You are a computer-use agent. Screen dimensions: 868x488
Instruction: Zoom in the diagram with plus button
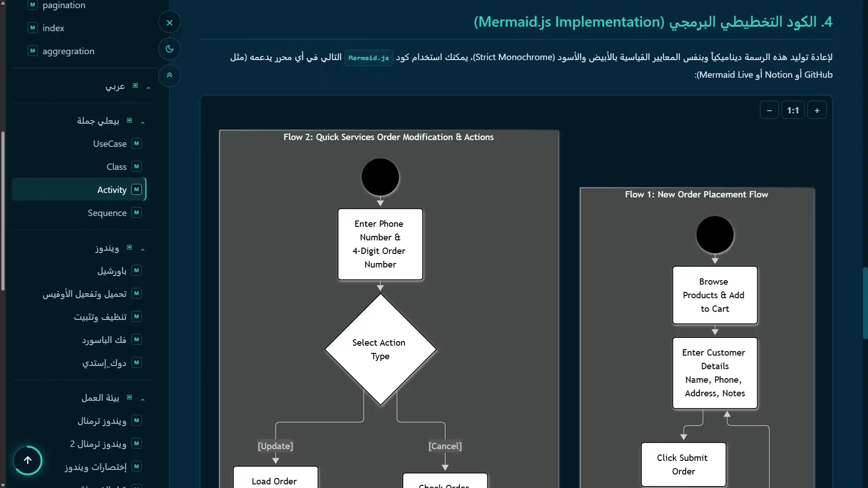817,111
